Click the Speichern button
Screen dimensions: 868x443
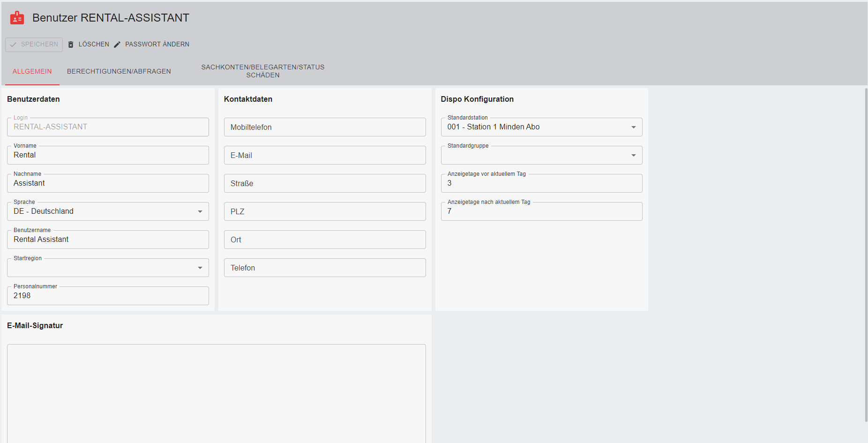pyautogui.click(x=34, y=45)
